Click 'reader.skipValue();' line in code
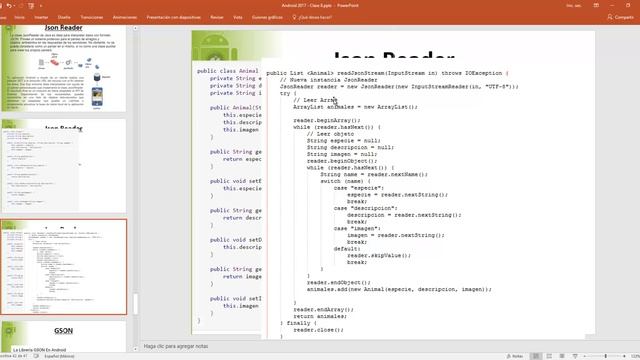Screen dimensions: 640x360 tap(379, 256)
